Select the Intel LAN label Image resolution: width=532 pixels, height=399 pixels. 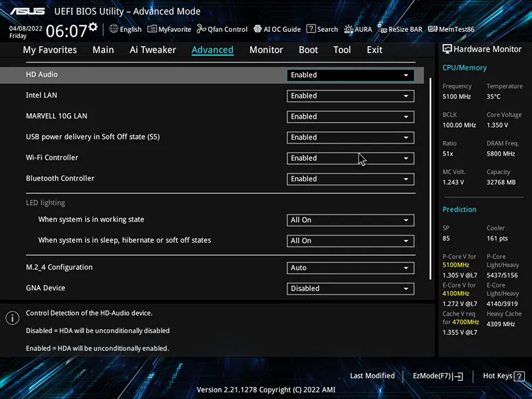tap(41, 95)
